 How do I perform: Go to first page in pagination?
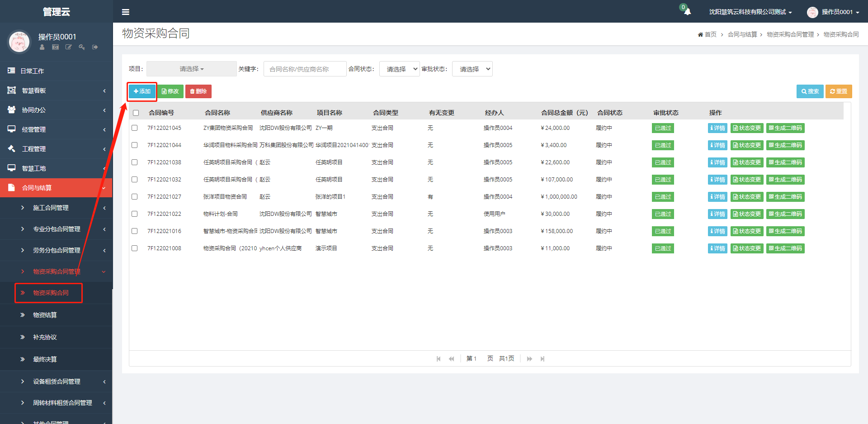[x=439, y=359]
